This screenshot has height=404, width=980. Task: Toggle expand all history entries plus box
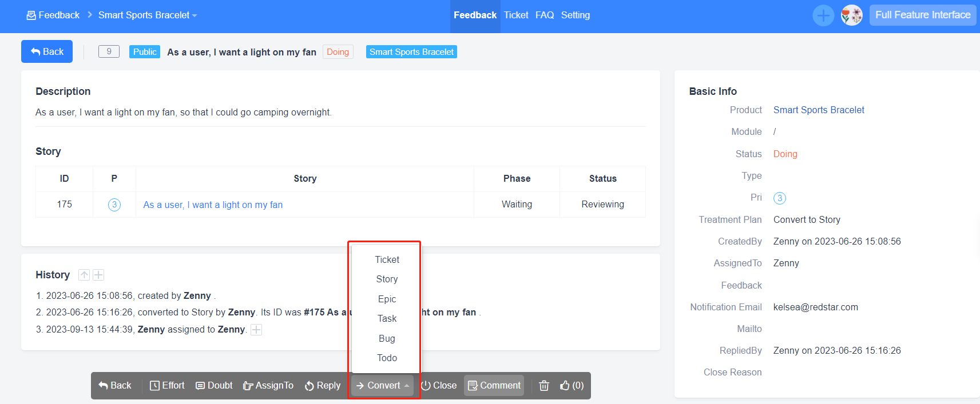98,275
